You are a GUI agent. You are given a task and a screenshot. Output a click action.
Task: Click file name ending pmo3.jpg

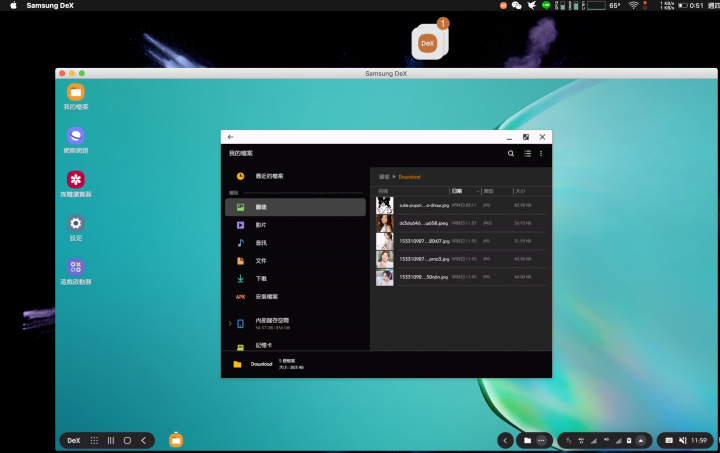tap(424, 259)
